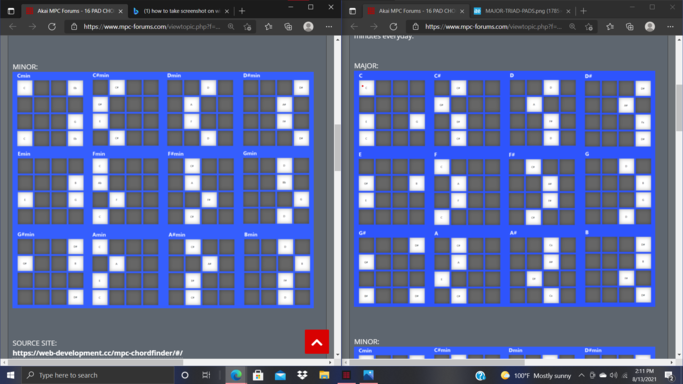Image resolution: width=683 pixels, height=384 pixels.
Task: Open Cortana from the taskbar
Action: (185, 375)
